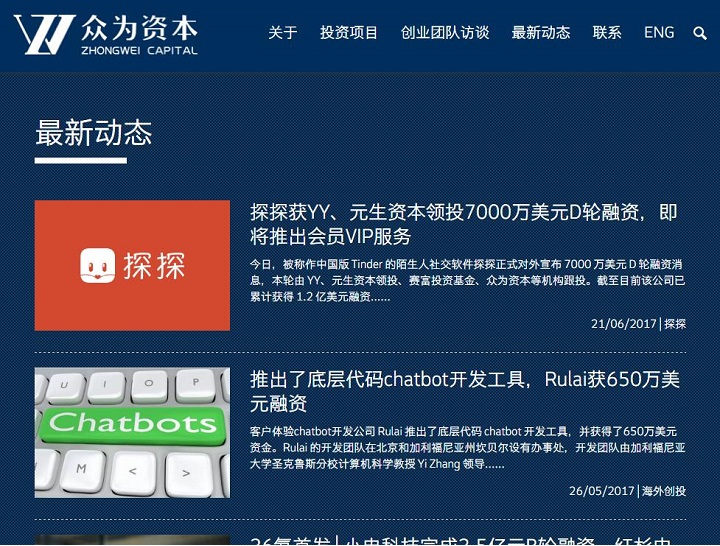Click the 海外创投 category tag
This screenshot has height=546, width=720.
click(664, 491)
